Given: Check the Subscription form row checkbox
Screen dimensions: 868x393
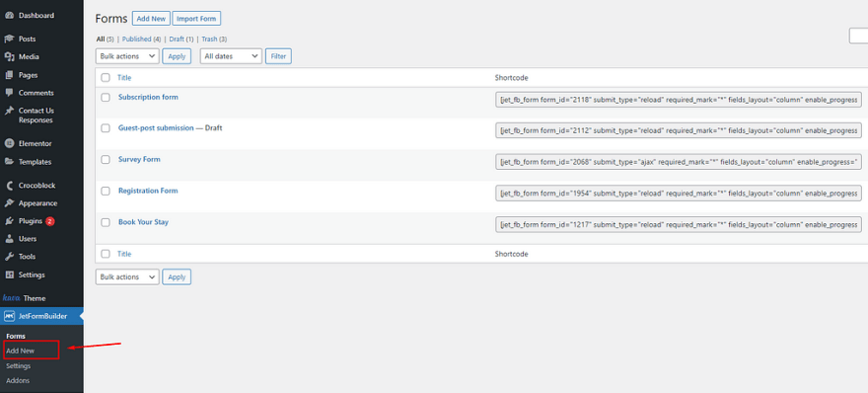Looking at the screenshot, I should click(x=106, y=97).
